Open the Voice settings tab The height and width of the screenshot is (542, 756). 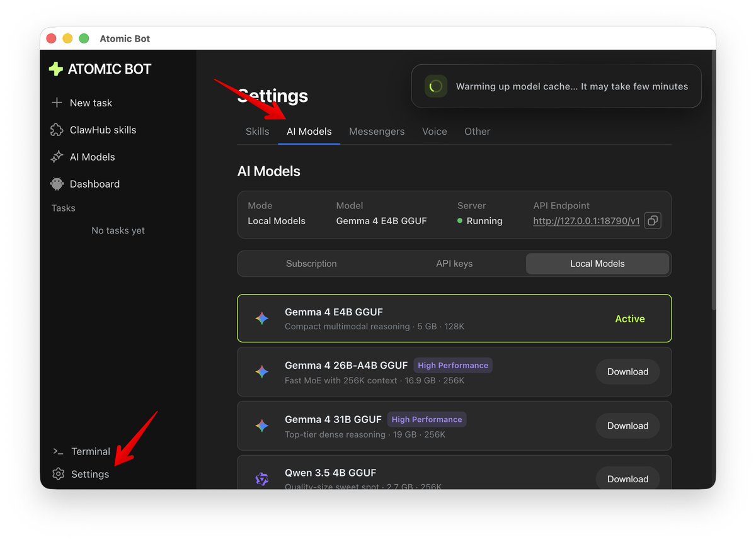pyautogui.click(x=435, y=132)
